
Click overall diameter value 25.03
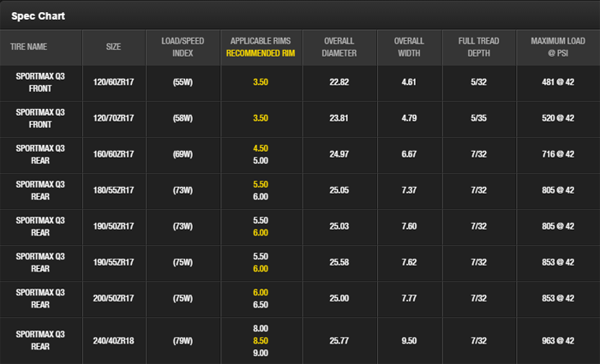(339, 226)
